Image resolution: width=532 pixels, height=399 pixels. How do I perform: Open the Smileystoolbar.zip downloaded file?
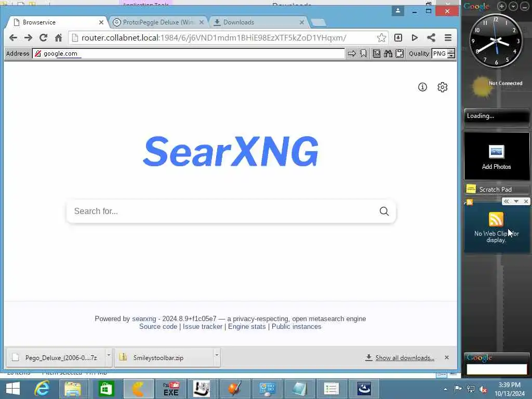(x=164, y=357)
